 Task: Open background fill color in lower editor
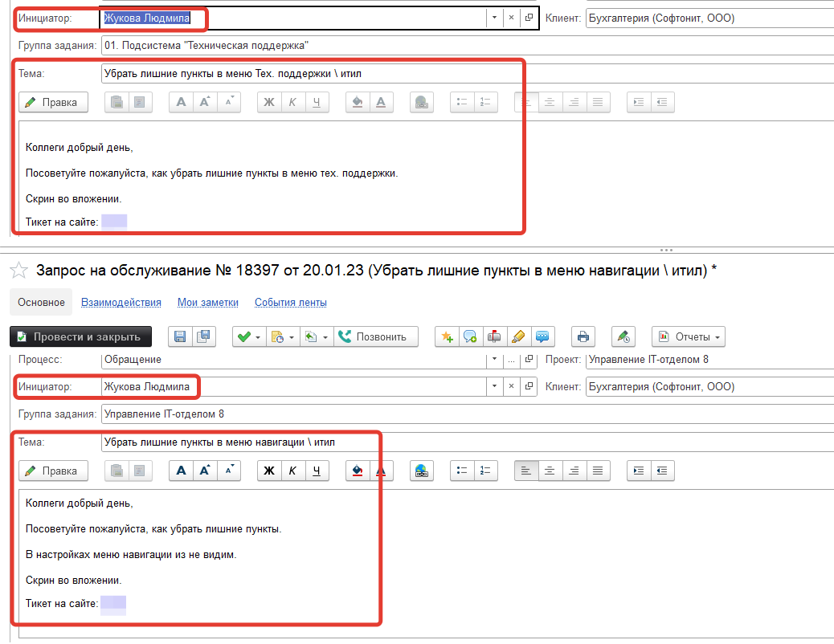[358, 471]
